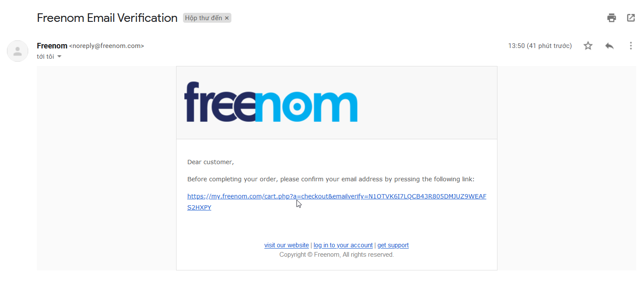644x282 pixels.
Task: Click the 'tới tôi' recipient text
Action: point(45,57)
